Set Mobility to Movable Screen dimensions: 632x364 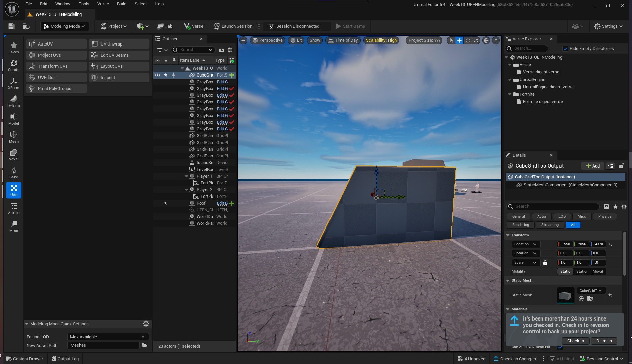(x=598, y=271)
